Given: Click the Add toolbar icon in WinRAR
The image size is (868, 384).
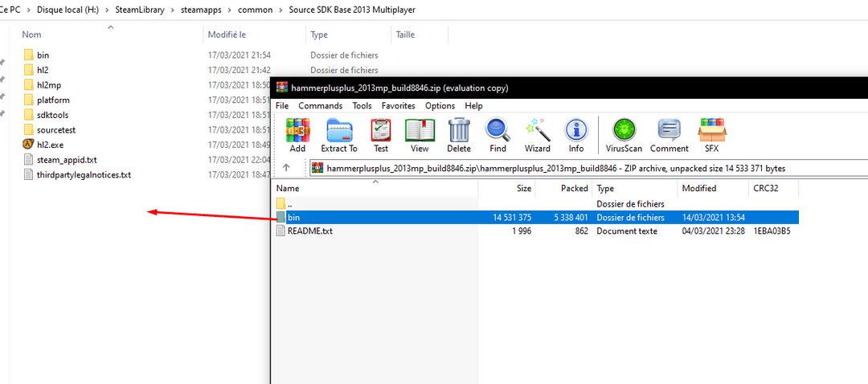Looking at the screenshot, I should (297, 136).
